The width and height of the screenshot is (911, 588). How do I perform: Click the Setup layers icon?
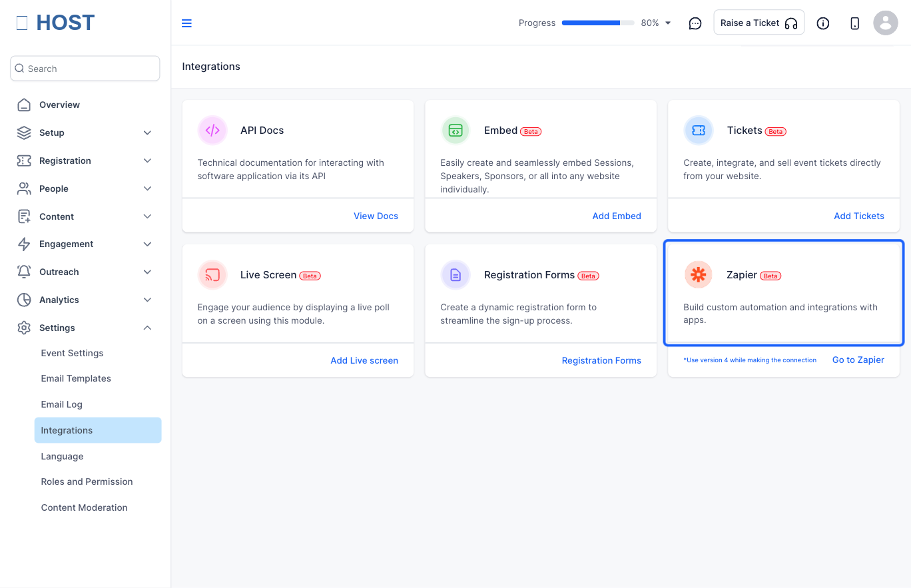coord(24,133)
